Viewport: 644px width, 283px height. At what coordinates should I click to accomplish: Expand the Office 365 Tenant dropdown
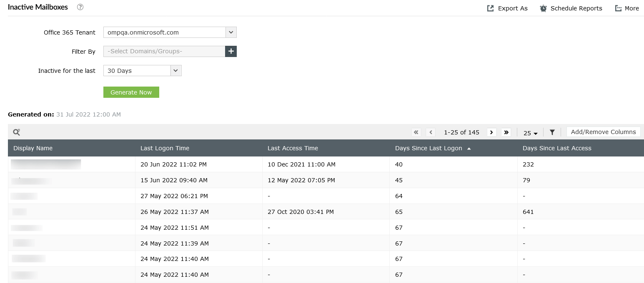click(231, 32)
